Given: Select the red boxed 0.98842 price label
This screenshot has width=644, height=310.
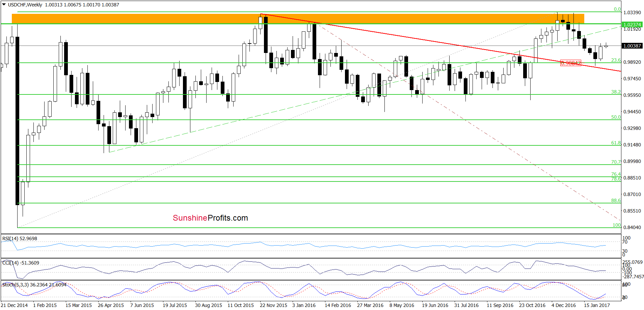Looking at the screenshot, I should [x=571, y=63].
